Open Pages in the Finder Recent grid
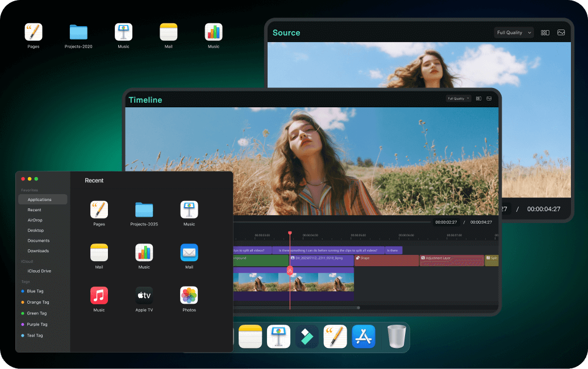This screenshot has width=588, height=369. click(x=99, y=209)
